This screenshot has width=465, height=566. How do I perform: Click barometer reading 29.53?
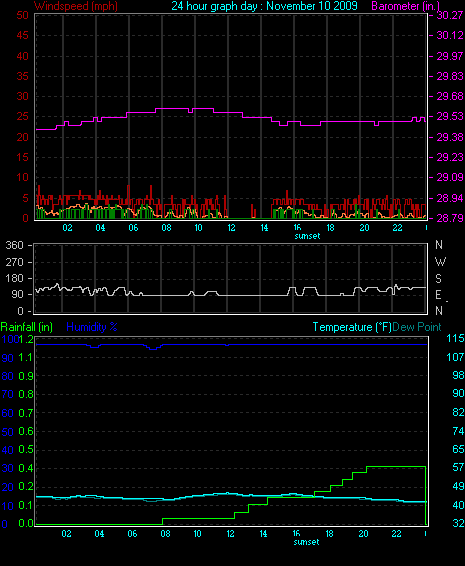[450, 117]
